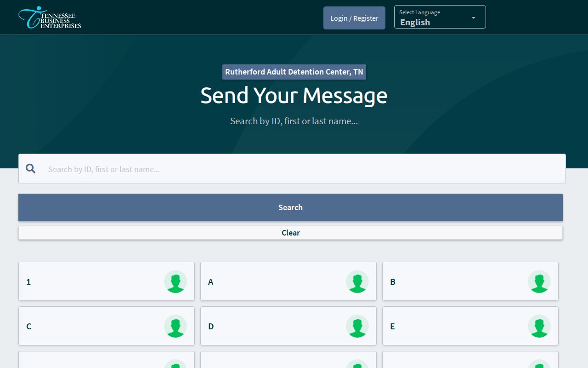Click the green avatar on card 1
Screen dimensions: 588x368
click(175, 282)
